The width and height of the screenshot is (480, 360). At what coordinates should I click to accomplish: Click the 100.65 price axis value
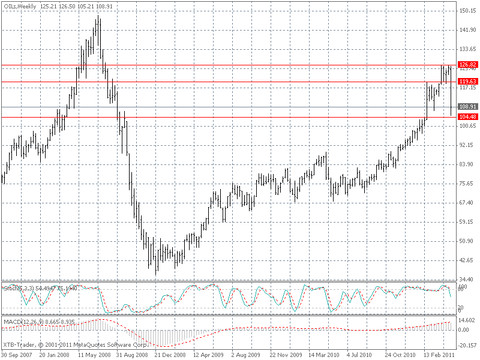(468, 126)
